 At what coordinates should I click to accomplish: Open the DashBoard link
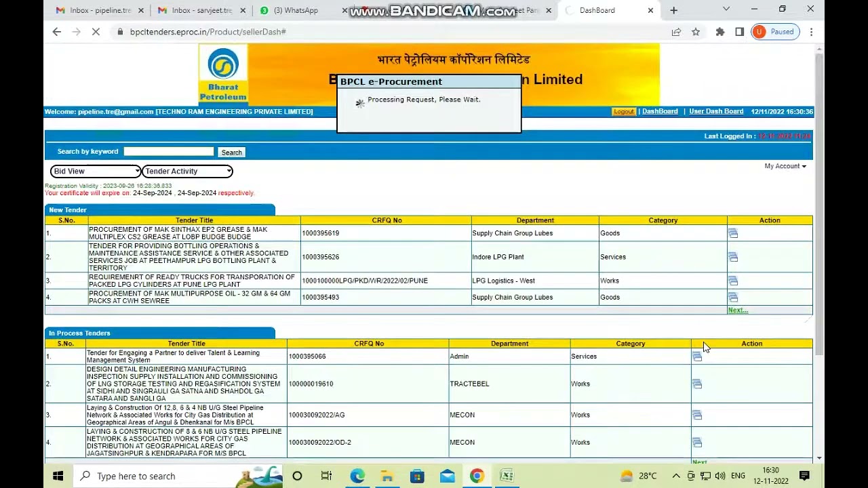tap(660, 112)
